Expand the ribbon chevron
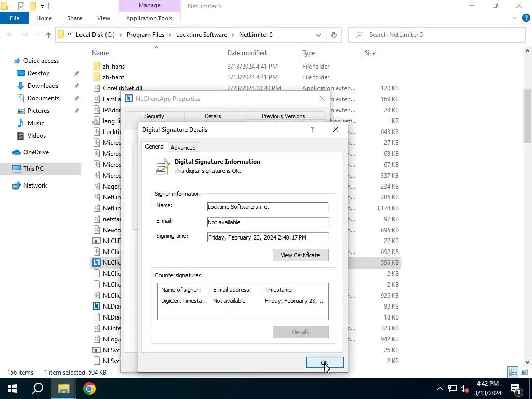Viewport: 532px width, 399px height. 515,18
